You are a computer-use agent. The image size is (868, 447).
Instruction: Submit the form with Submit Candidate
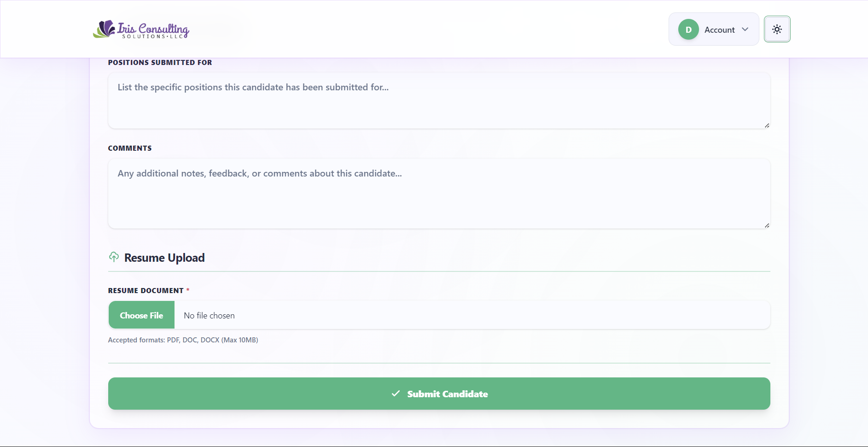[x=438, y=394]
